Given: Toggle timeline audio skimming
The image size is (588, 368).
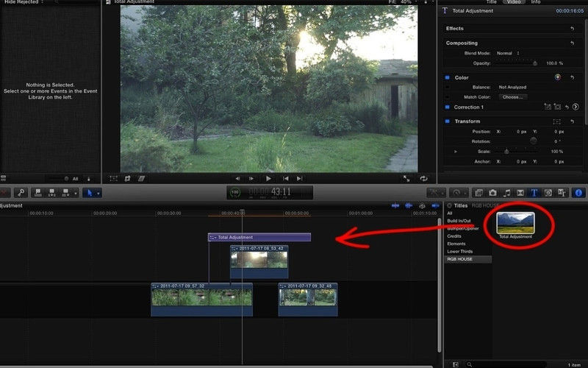Looking at the screenshot, I should pyautogui.click(x=409, y=205).
